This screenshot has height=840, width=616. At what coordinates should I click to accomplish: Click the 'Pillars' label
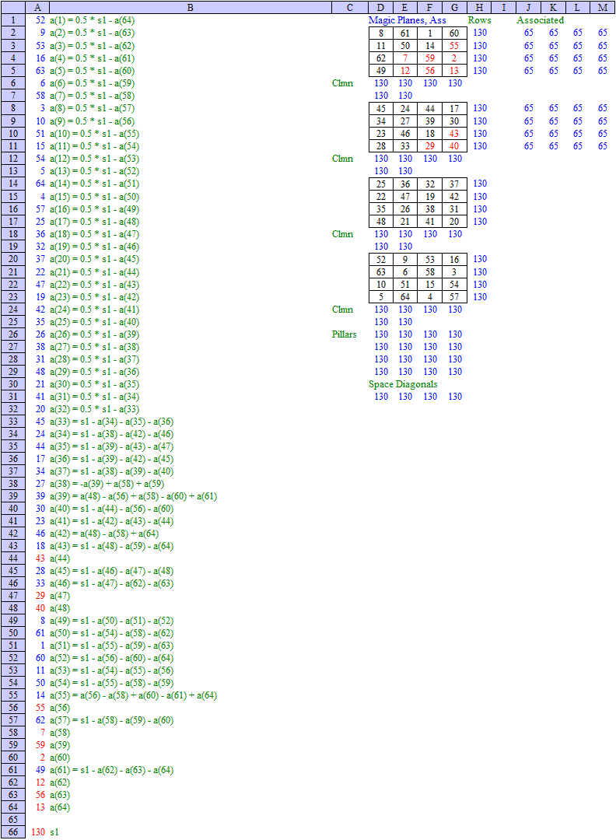(344, 334)
